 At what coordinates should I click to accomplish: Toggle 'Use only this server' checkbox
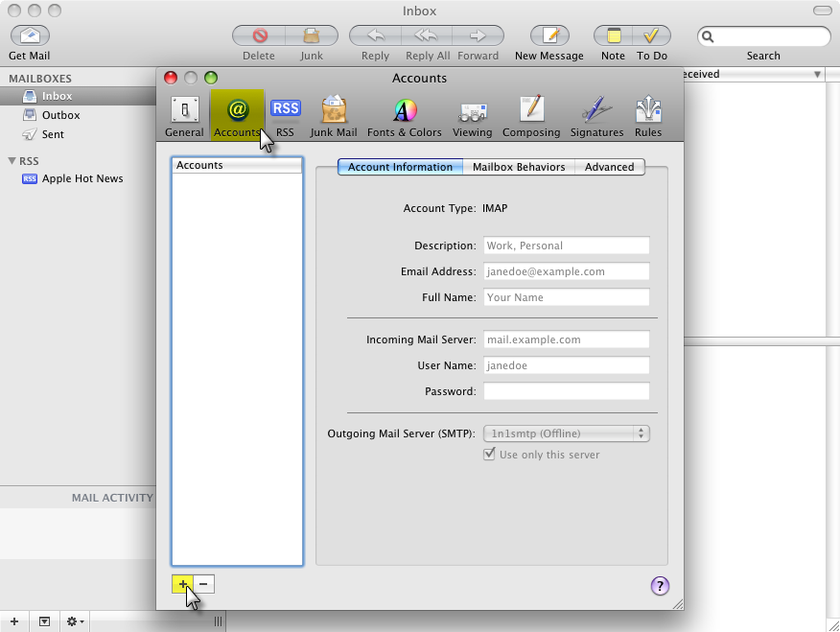490,455
